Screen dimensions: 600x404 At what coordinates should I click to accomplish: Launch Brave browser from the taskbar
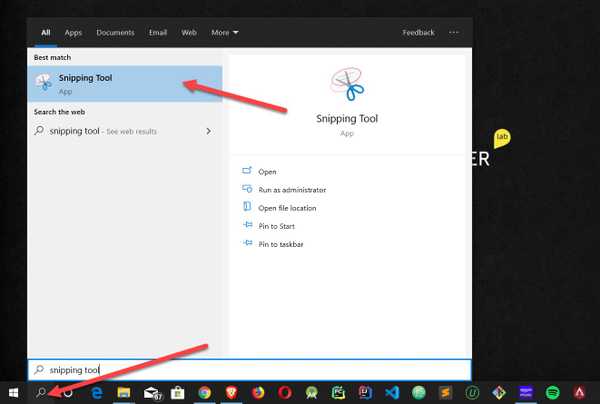pyautogui.click(x=231, y=393)
